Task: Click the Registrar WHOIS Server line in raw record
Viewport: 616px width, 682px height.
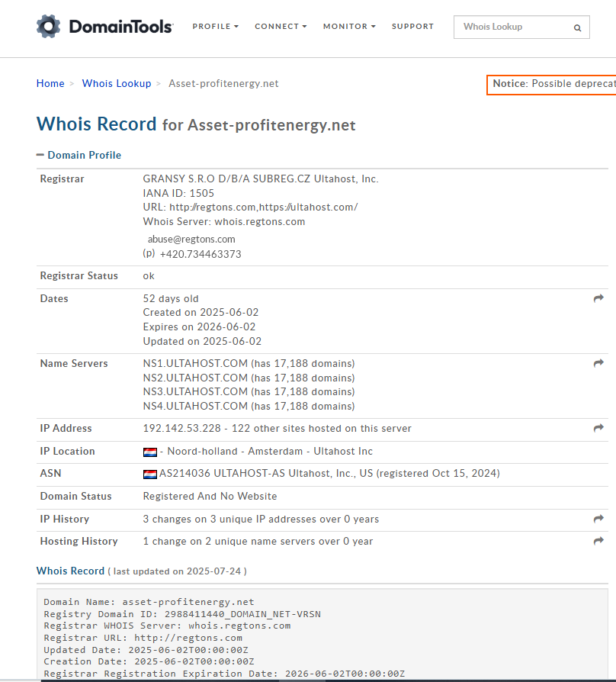Action: pos(167,626)
